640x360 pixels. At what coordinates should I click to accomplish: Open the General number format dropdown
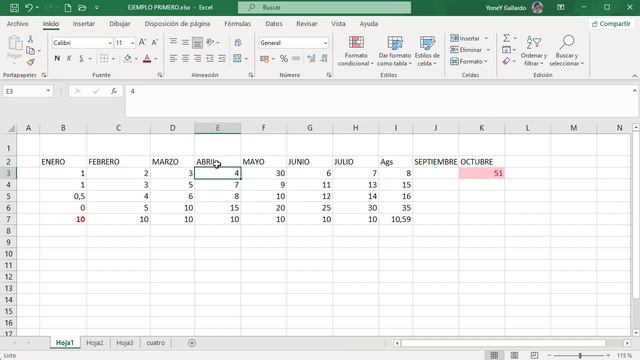[325, 43]
